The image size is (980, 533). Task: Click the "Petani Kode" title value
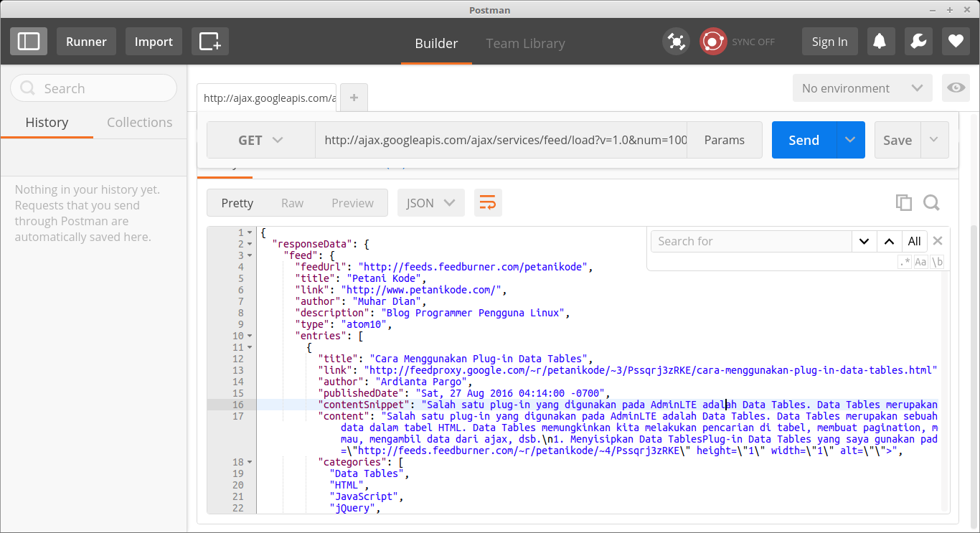pyautogui.click(x=386, y=278)
